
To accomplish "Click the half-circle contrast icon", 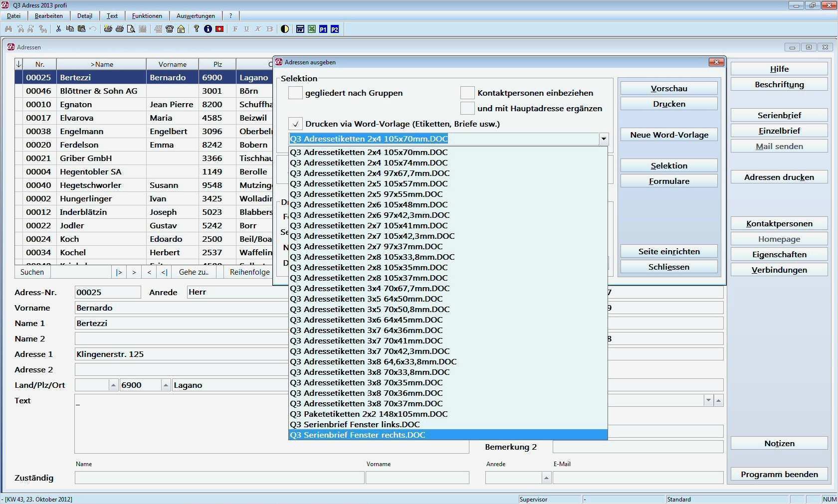I will click(x=285, y=29).
